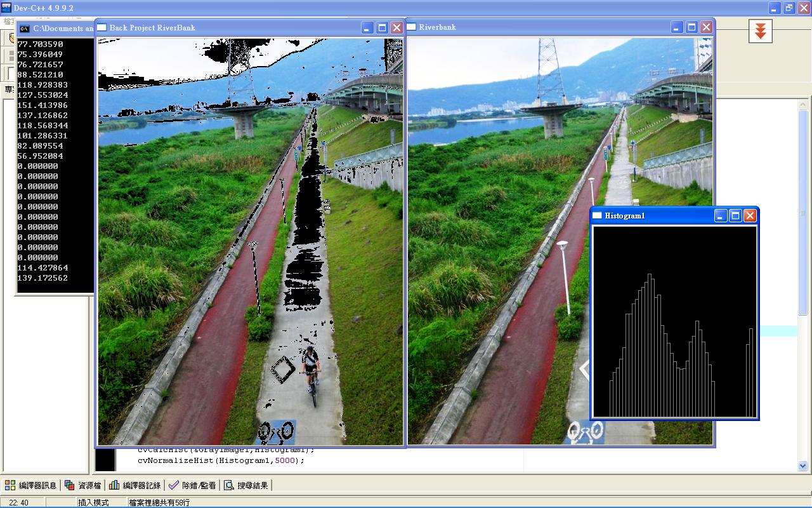
Task: Click the console window's C:\ system icon
Action: click(25, 29)
